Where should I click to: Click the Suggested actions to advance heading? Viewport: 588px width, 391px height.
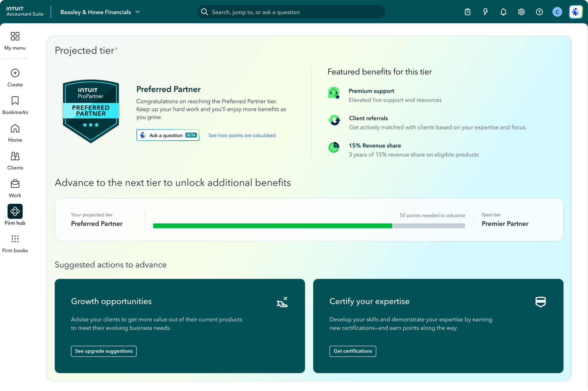[111, 265]
